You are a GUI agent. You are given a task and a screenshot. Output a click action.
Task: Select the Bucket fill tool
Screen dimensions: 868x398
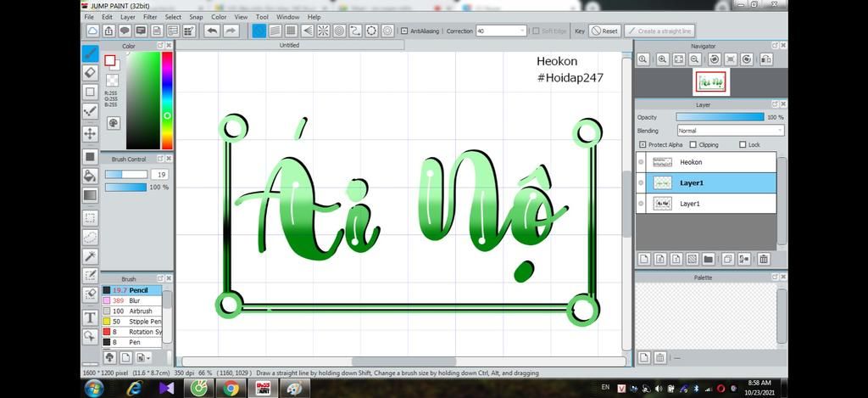click(x=90, y=177)
